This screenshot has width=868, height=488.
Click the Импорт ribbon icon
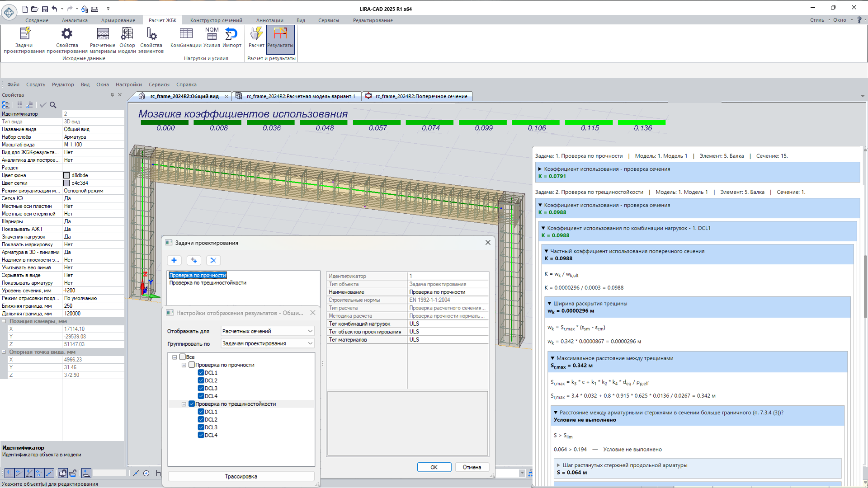pos(231,34)
